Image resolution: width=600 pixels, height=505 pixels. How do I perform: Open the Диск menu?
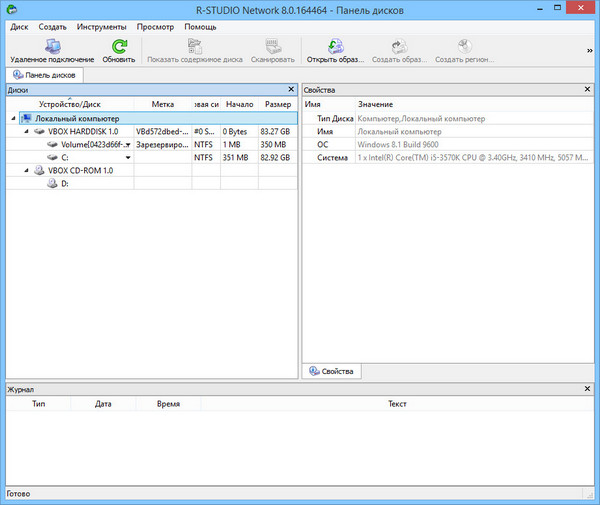[19, 27]
